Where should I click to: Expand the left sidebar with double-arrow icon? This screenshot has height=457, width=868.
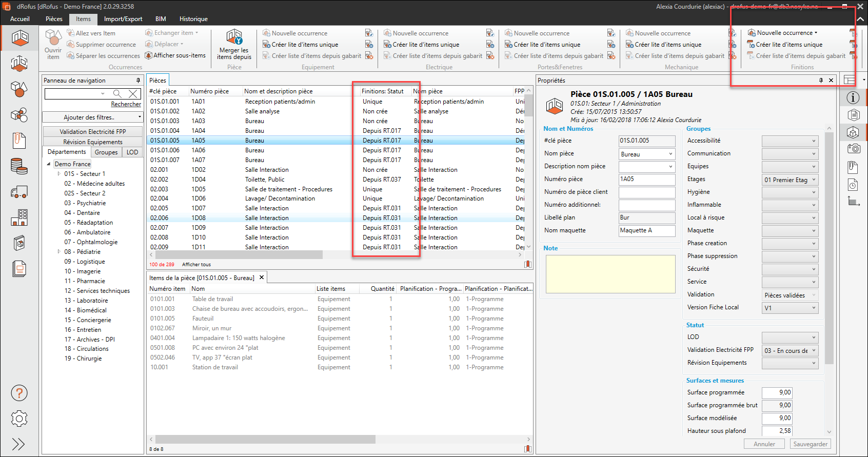coord(18,444)
